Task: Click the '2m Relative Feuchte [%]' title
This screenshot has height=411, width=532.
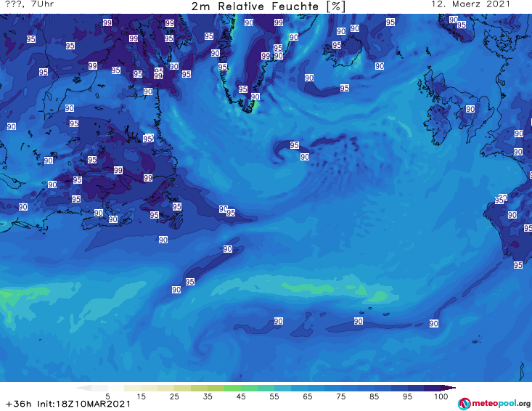Action: tap(268, 7)
